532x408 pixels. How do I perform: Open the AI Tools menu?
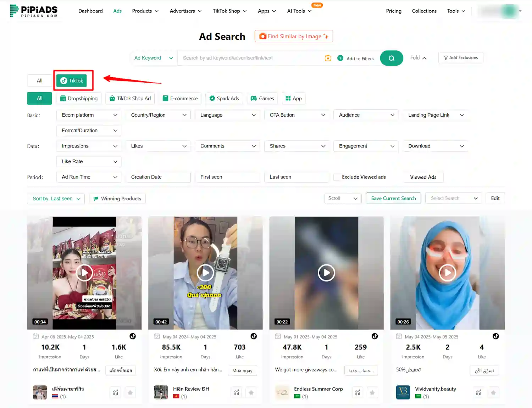coord(298,11)
